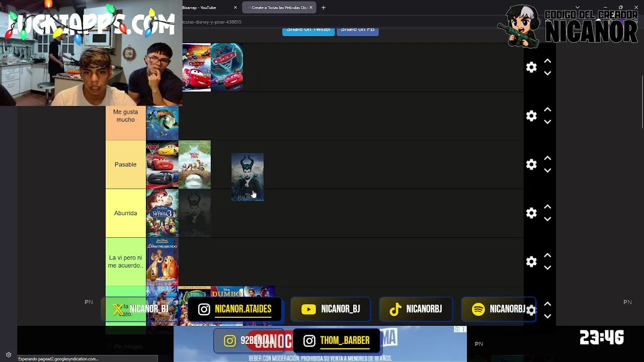Click Share on Twitter button
Viewport: 644px width, 362px height.
308,30
